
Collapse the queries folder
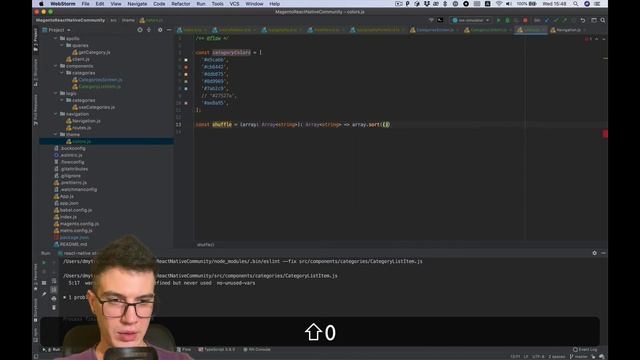[x=62, y=45]
